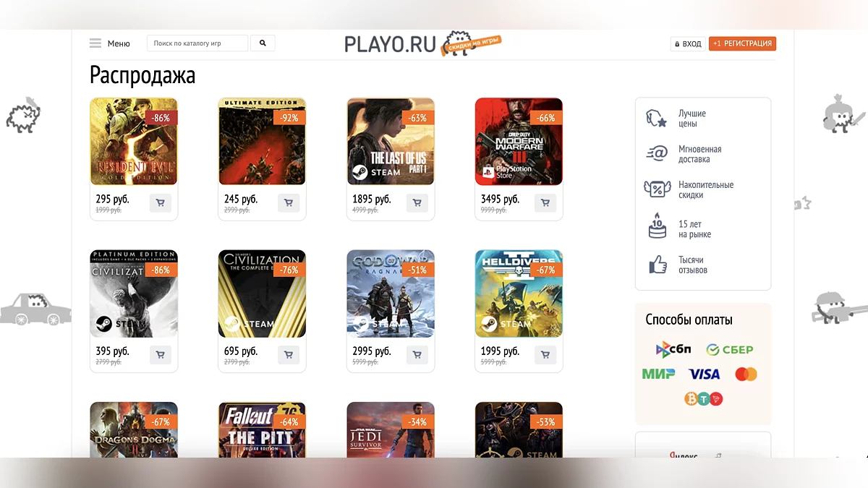The width and height of the screenshot is (868, 488).
Task: Add The Last of Us Part I to cart
Action: tap(417, 203)
